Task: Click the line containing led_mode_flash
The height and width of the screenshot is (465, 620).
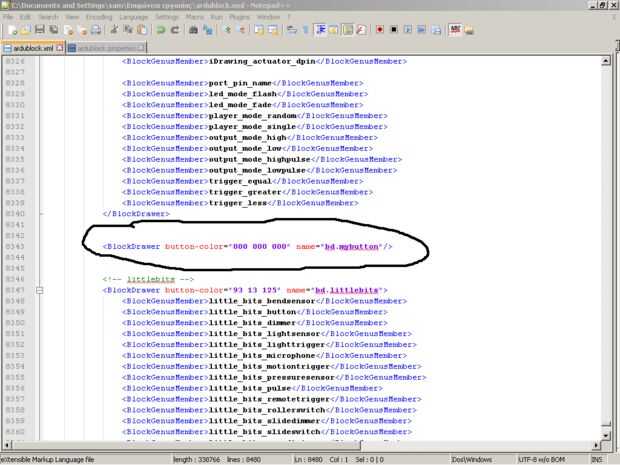Action: (245, 94)
